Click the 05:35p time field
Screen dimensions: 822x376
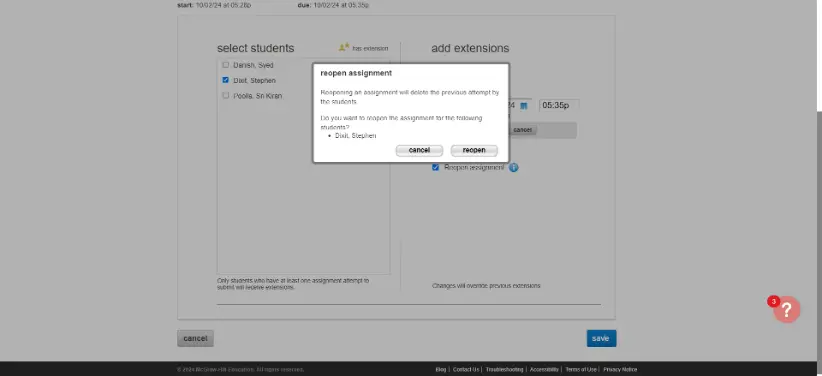pos(559,105)
